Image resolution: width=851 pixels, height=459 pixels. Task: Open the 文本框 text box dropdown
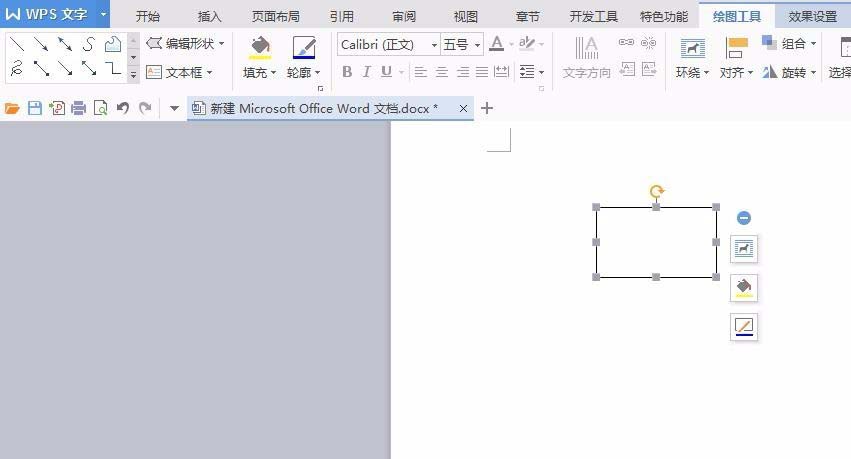point(179,72)
